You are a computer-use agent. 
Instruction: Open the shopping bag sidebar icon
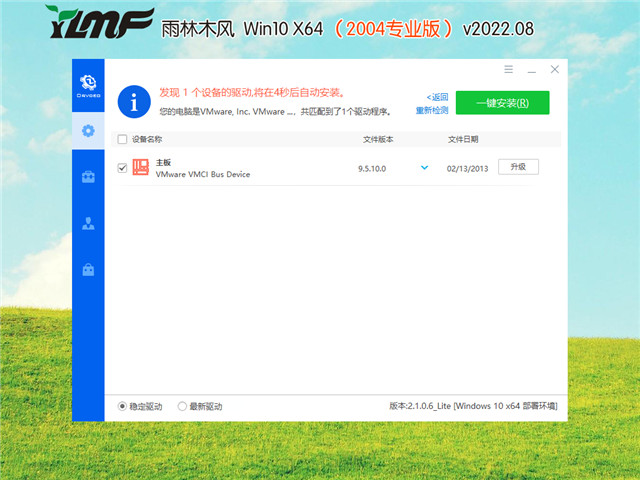pyautogui.click(x=88, y=269)
